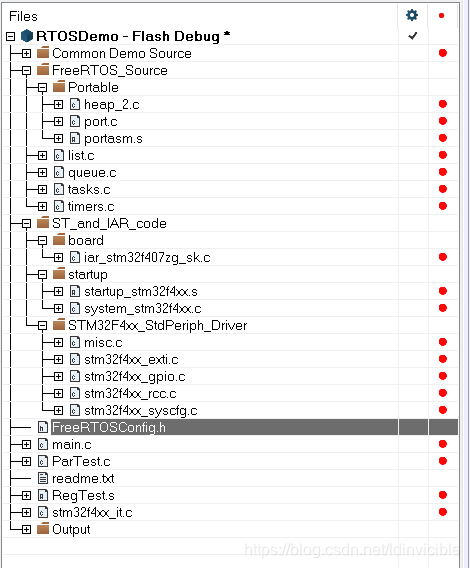Screen dimensions: 470x568
Task: Select the timers.c file name
Action: pyautogui.click(x=91, y=206)
